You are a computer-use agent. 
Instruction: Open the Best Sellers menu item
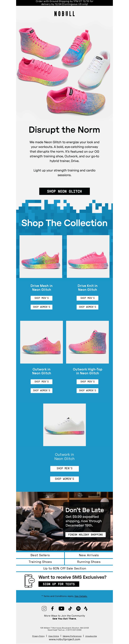tap(40, 555)
